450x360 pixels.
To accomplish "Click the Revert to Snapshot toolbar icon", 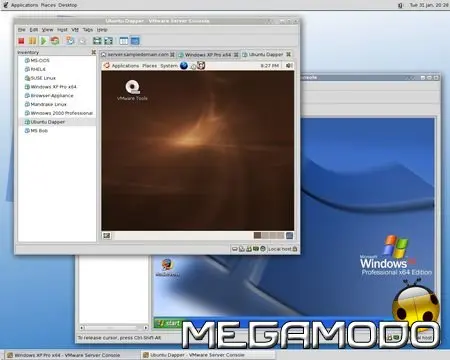I will [82, 41].
